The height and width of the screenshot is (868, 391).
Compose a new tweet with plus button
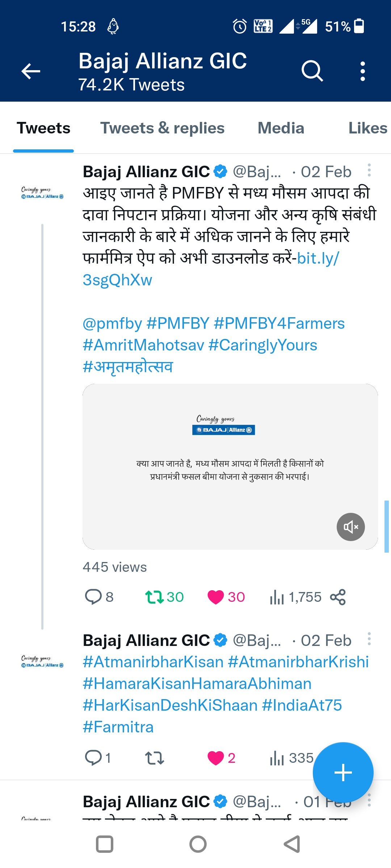click(x=343, y=773)
